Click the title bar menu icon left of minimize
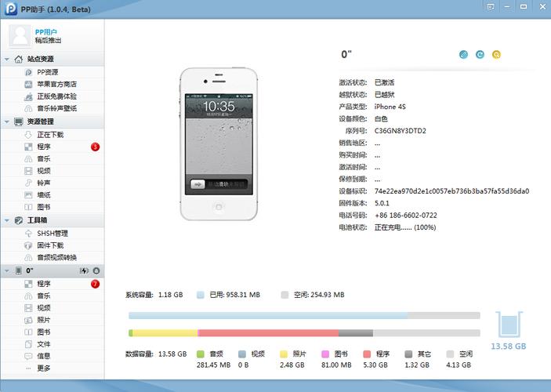Viewport: 551px width, 392px height. point(491,7)
